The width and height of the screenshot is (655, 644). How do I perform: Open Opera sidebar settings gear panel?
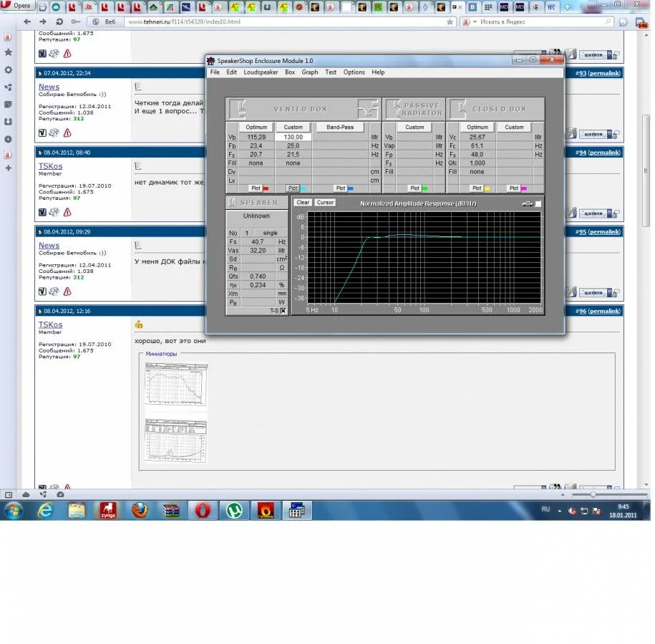(x=8, y=69)
